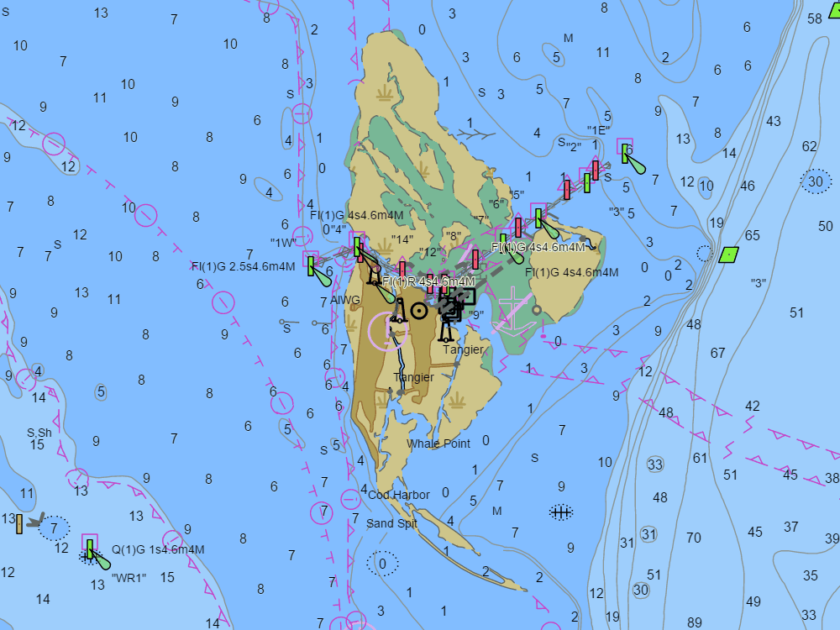Select the depth sounding 67

click(718, 353)
